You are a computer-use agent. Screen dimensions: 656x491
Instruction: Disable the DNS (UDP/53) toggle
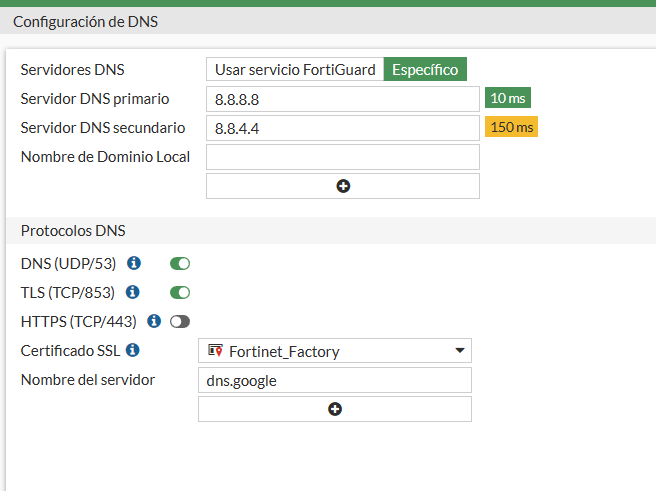180,264
